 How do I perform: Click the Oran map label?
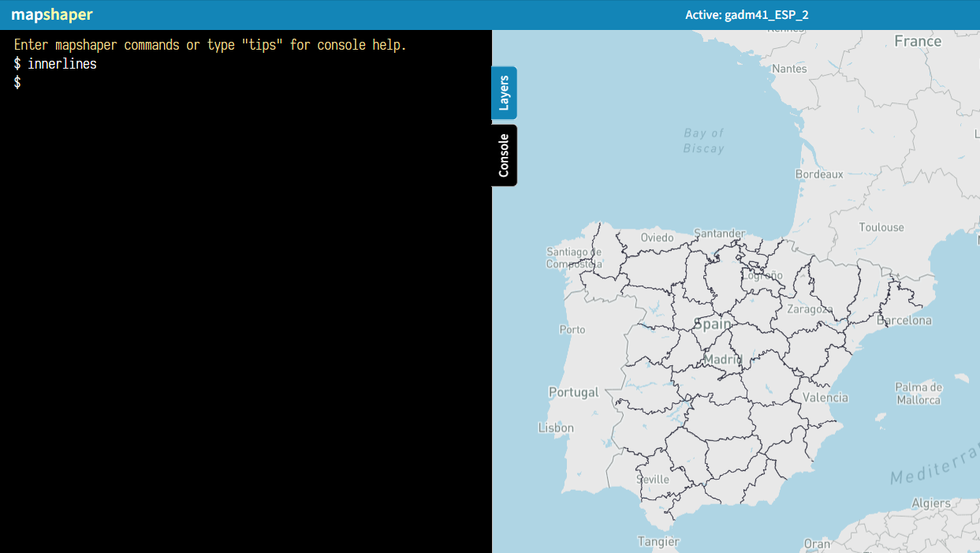coord(817,544)
